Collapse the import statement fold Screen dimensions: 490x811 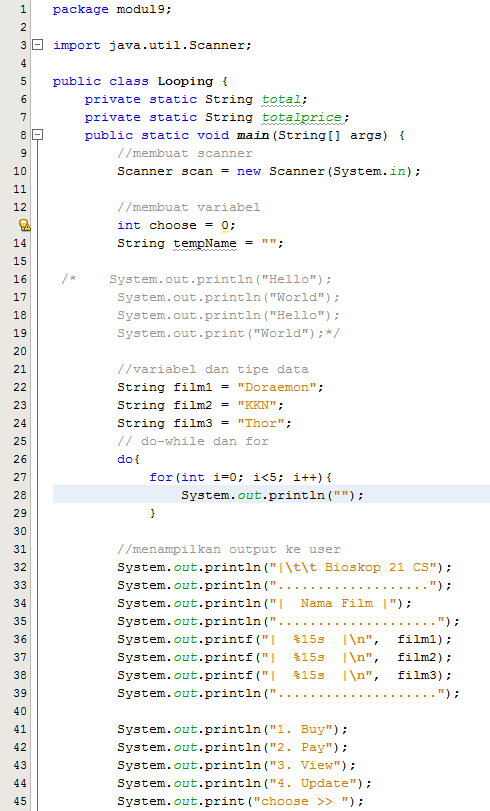click(37, 45)
